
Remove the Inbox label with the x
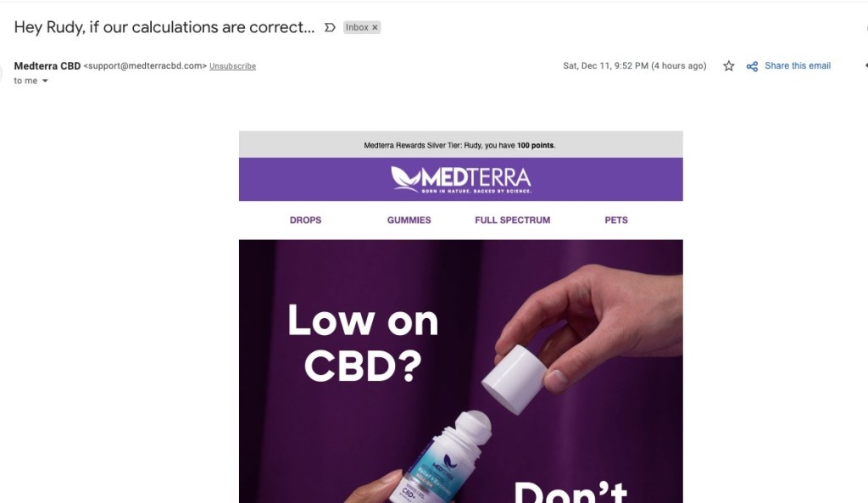click(375, 27)
